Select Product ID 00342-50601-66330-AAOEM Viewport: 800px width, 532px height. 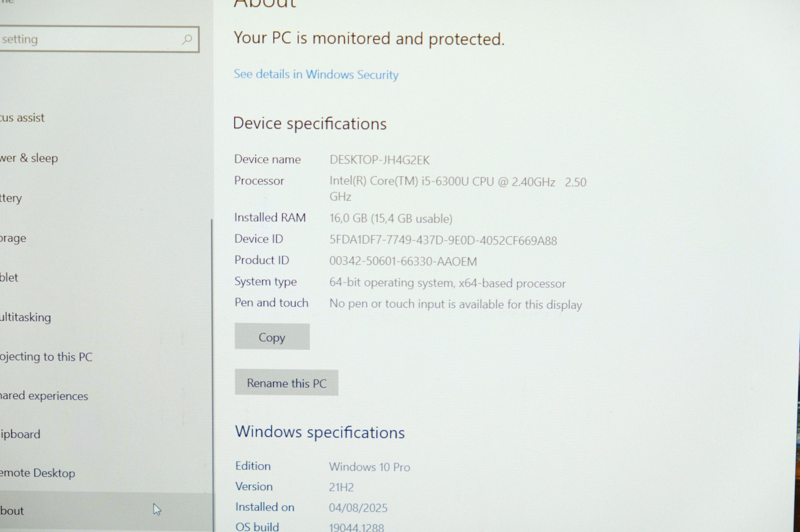point(403,261)
